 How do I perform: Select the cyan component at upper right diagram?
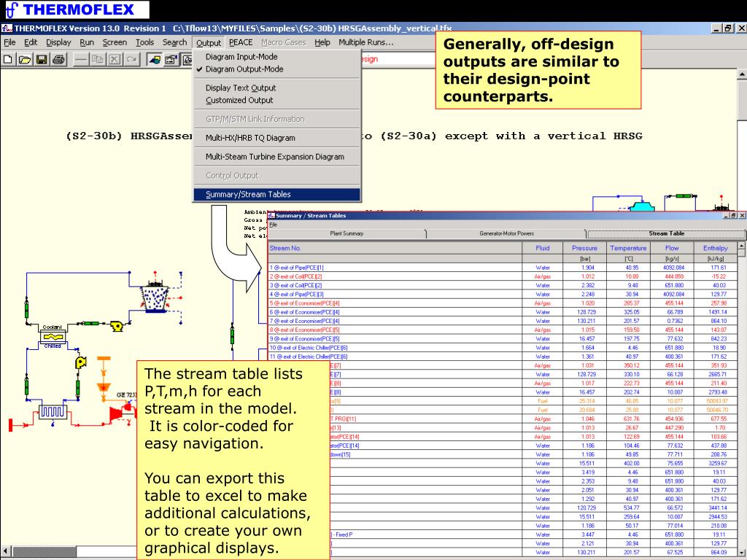click(640, 206)
